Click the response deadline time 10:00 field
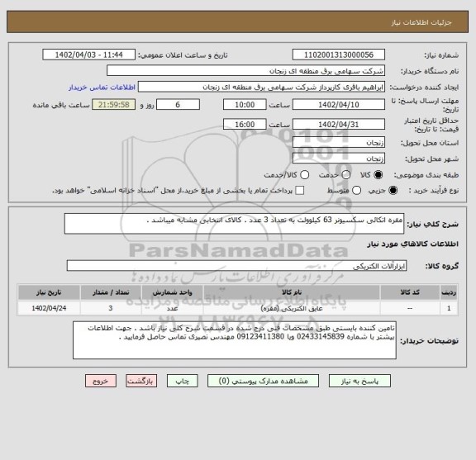 pos(245,105)
